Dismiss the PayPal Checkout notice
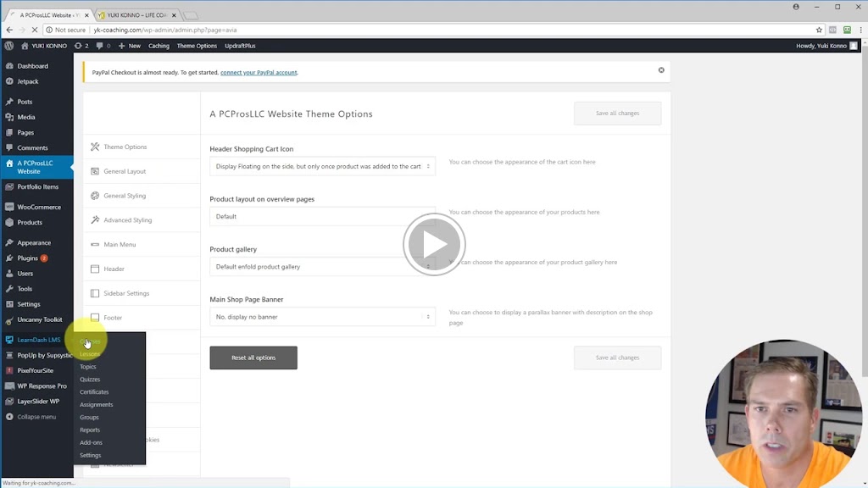 coord(661,70)
